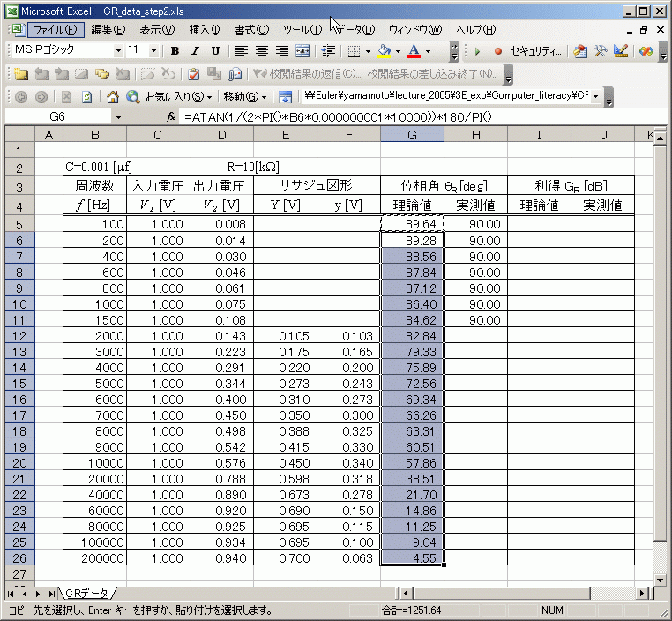
Task: Click the セキュリティ button
Action: point(536,51)
